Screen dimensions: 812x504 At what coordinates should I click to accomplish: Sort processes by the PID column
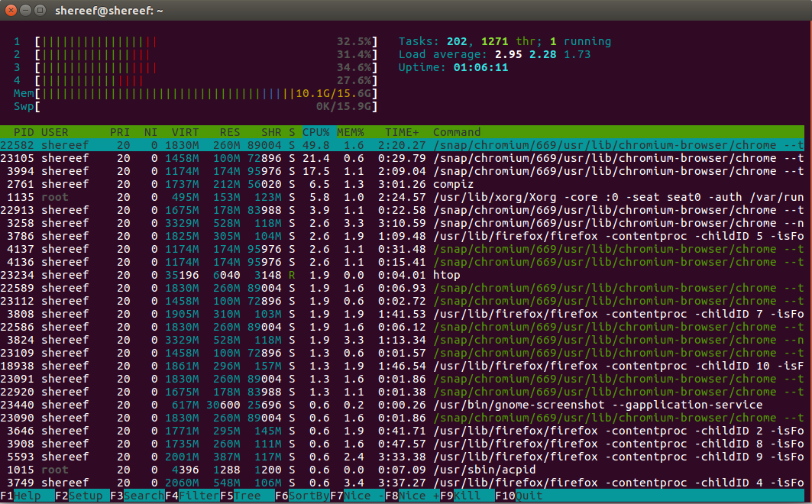[23, 131]
